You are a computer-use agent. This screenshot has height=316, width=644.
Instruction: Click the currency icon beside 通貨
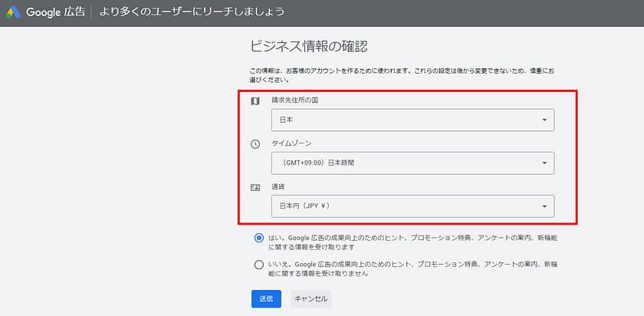(x=255, y=186)
